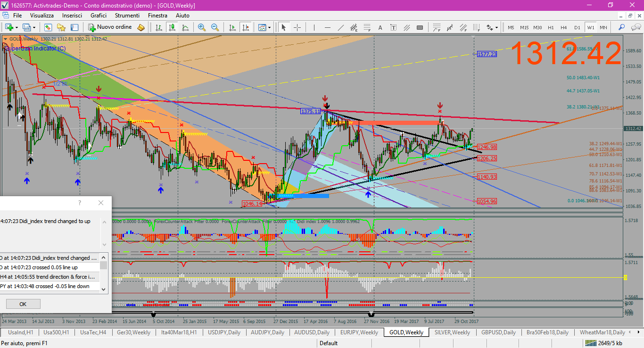The height and width of the screenshot is (348, 644).
Task: Select the Fibonacci channel tool
Action: tap(463, 27)
